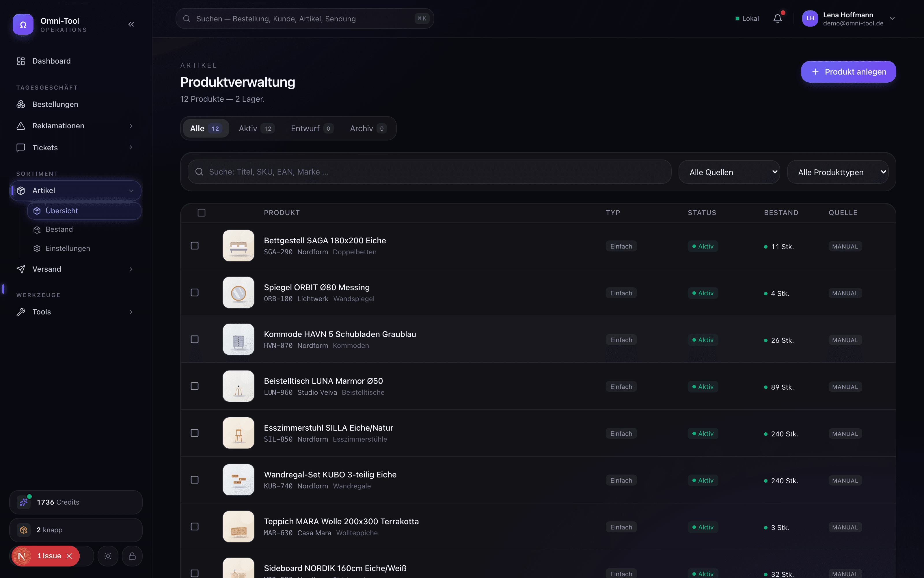Open product 'Spiegel ORBIT Ø80 Messing'
Image resolution: width=924 pixels, height=578 pixels.
[317, 287]
